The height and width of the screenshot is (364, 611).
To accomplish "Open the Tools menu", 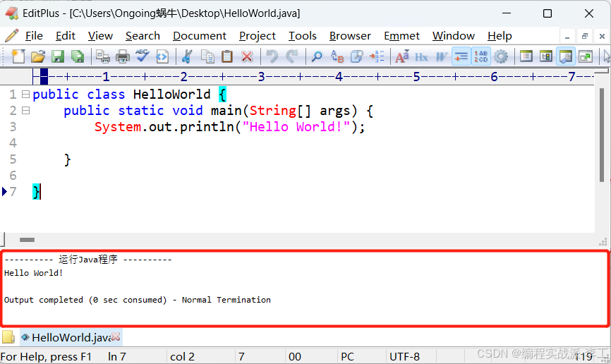I will [303, 36].
